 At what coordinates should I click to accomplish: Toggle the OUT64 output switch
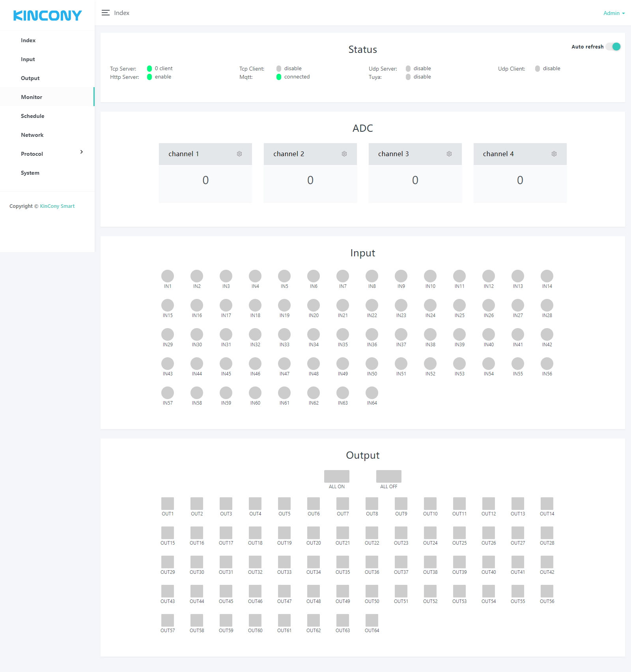(x=372, y=620)
